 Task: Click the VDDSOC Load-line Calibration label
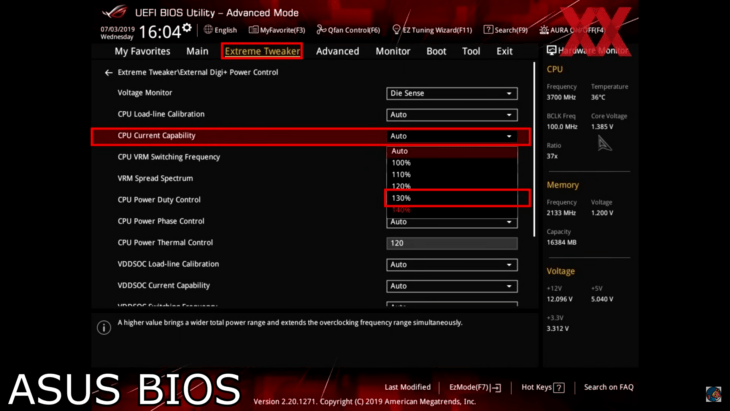click(168, 264)
